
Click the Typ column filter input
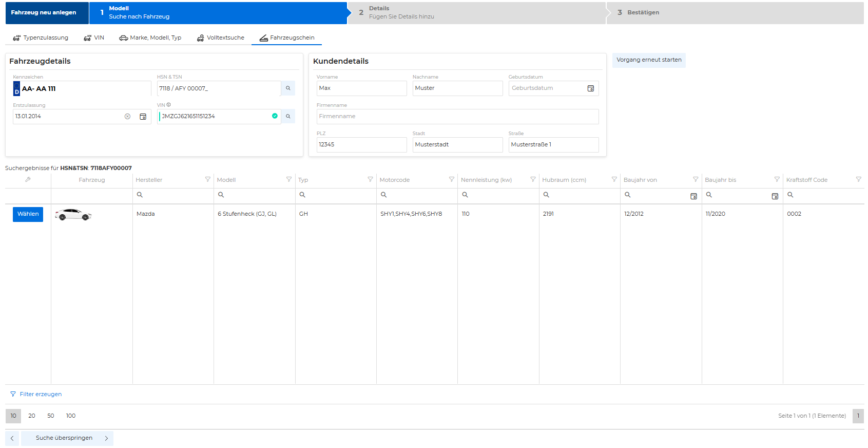pyautogui.click(x=336, y=195)
